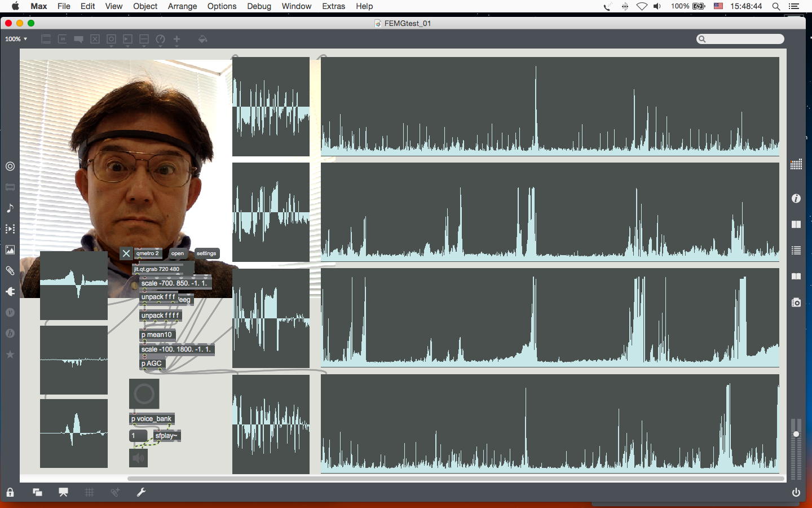Click the paint bucket format icon
Image resolution: width=812 pixels, height=508 pixels.
click(x=202, y=39)
